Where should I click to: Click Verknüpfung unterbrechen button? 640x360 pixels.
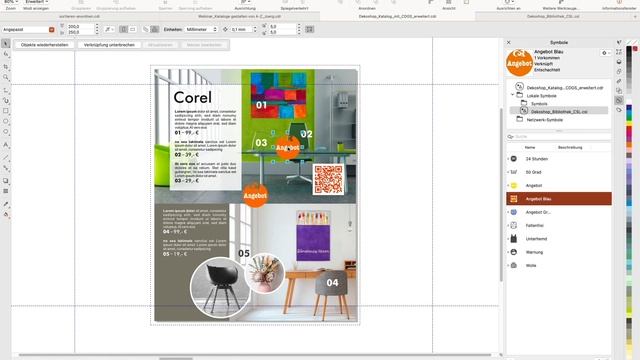click(x=109, y=45)
